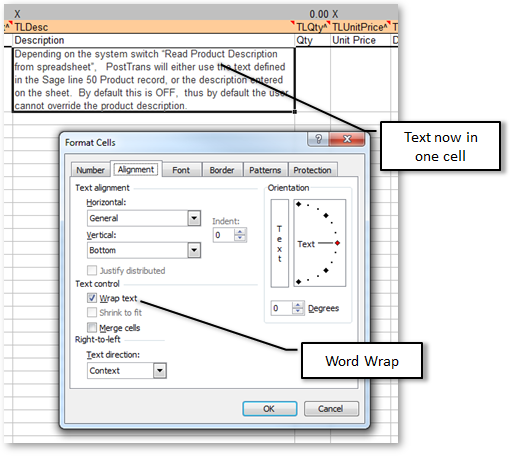Click the help question mark button

coord(318,139)
